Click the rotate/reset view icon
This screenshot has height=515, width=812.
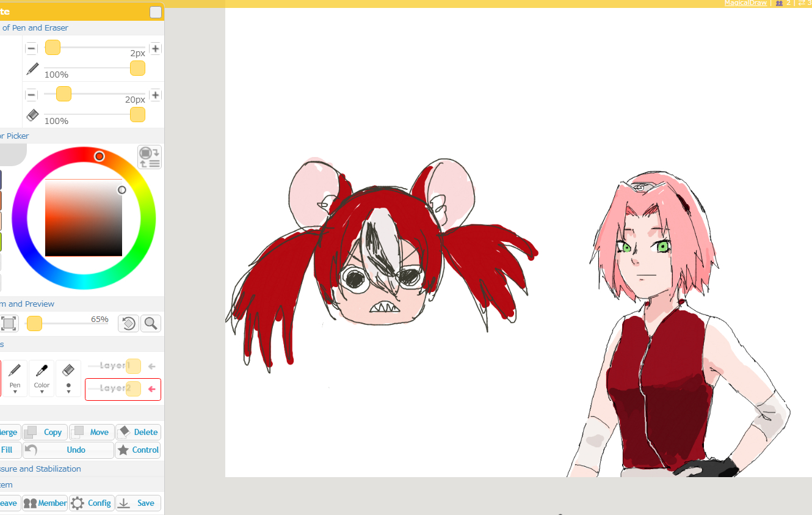[x=128, y=323]
